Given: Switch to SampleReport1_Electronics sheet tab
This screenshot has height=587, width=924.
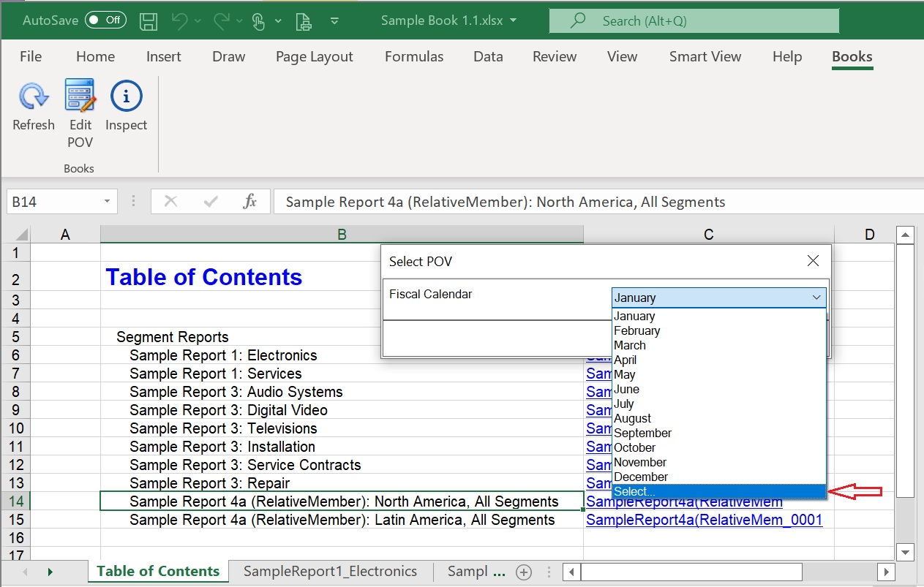Looking at the screenshot, I should (x=330, y=572).
